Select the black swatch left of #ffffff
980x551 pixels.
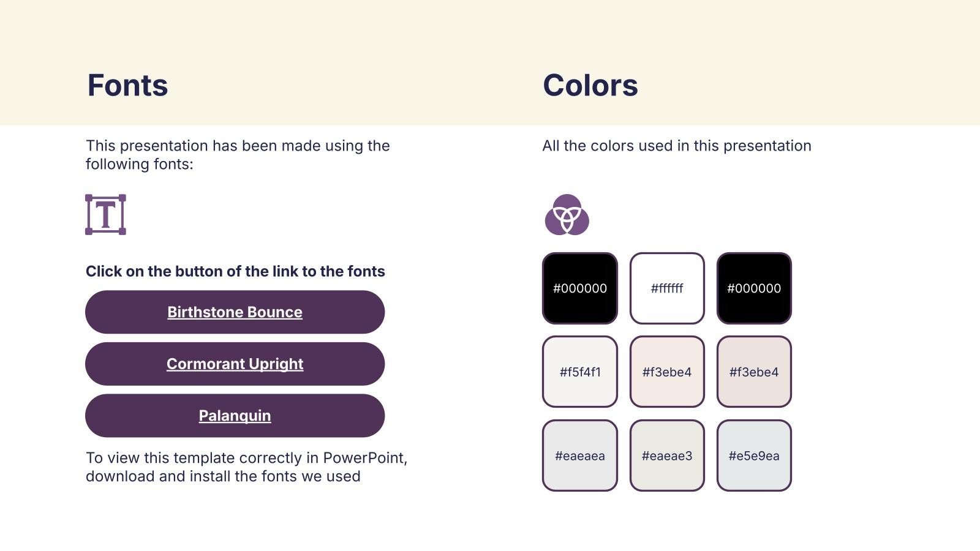[580, 288]
